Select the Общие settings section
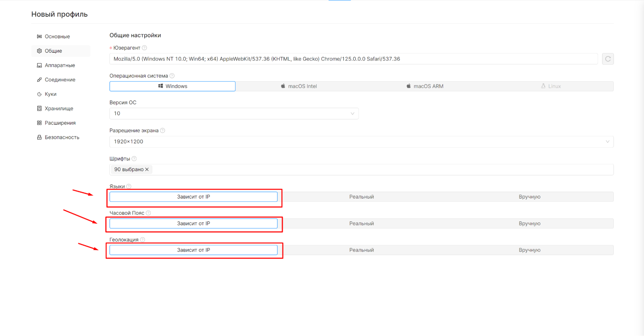 [x=61, y=51]
